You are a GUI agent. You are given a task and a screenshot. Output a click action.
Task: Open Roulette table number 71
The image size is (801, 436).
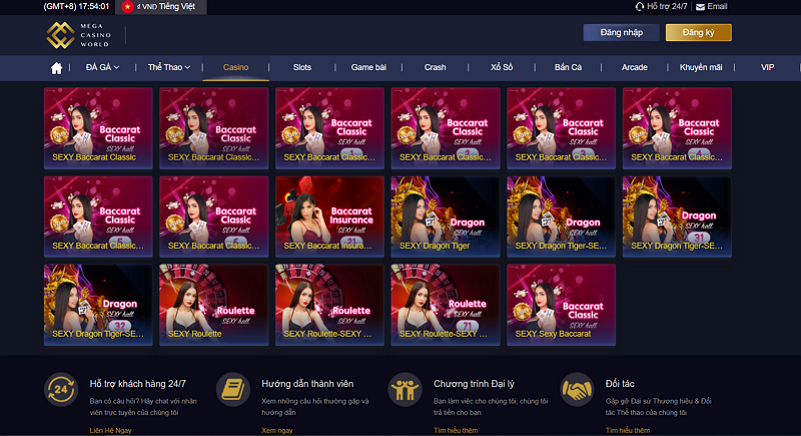(x=445, y=305)
